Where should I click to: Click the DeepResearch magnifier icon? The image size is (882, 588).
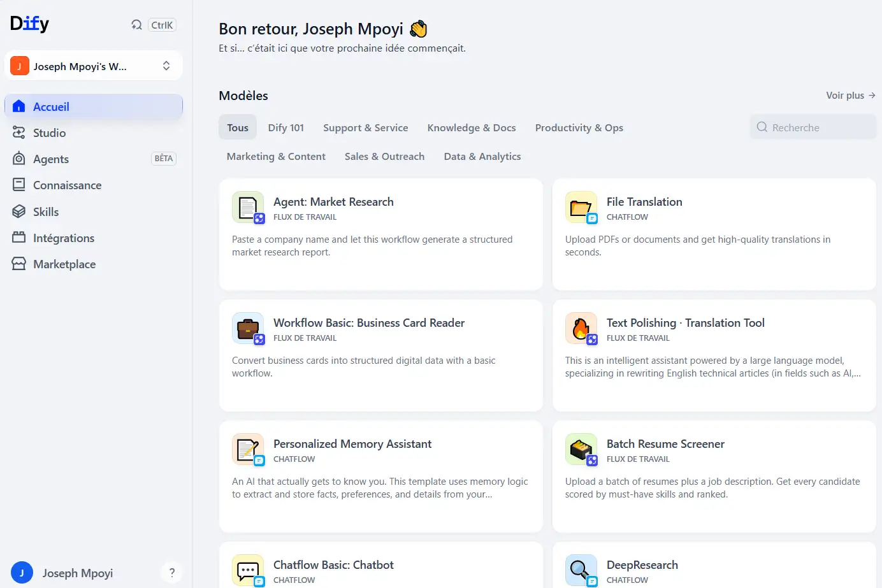pos(581,570)
